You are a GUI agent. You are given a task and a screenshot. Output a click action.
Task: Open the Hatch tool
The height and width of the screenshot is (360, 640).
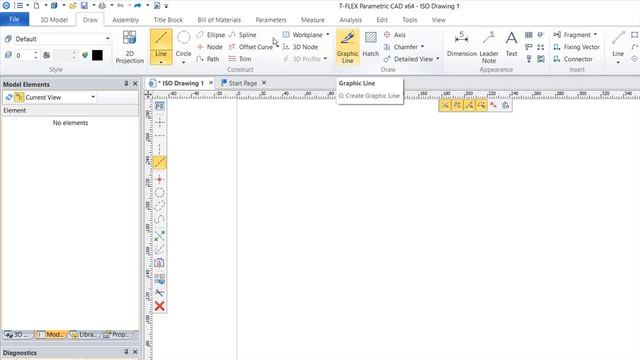pos(371,44)
